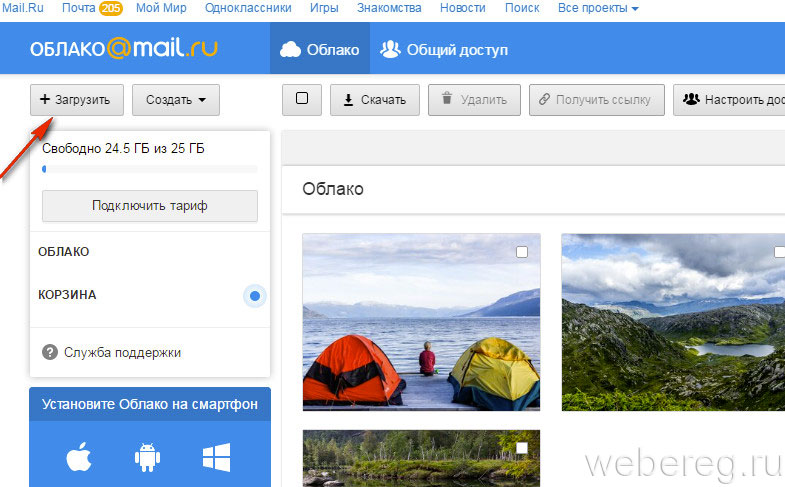Screen dimensions: 785x487
Task: Click the Получить ссылку button
Action: (x=597, y=100)
